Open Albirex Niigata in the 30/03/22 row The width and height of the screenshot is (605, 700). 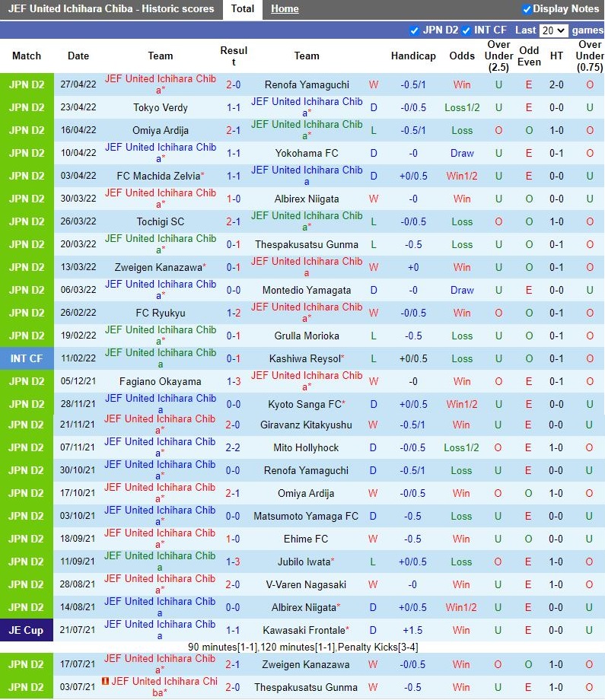pos(306,199)
